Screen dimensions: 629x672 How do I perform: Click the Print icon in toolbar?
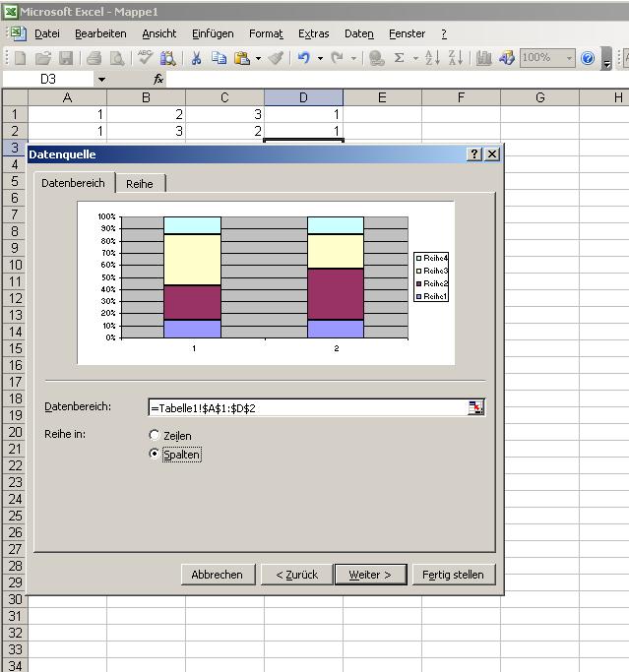94,58
